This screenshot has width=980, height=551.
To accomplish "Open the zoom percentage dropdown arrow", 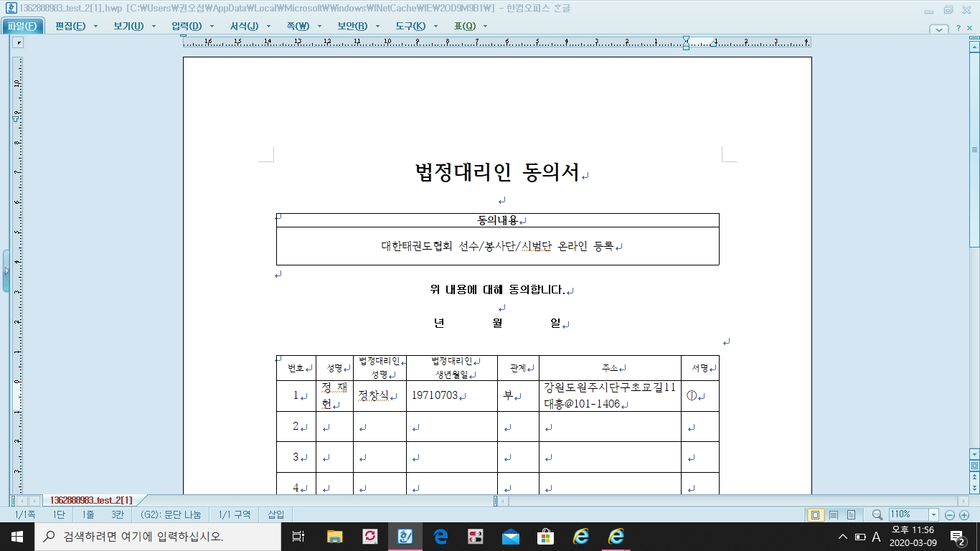I will coord(933,514).
